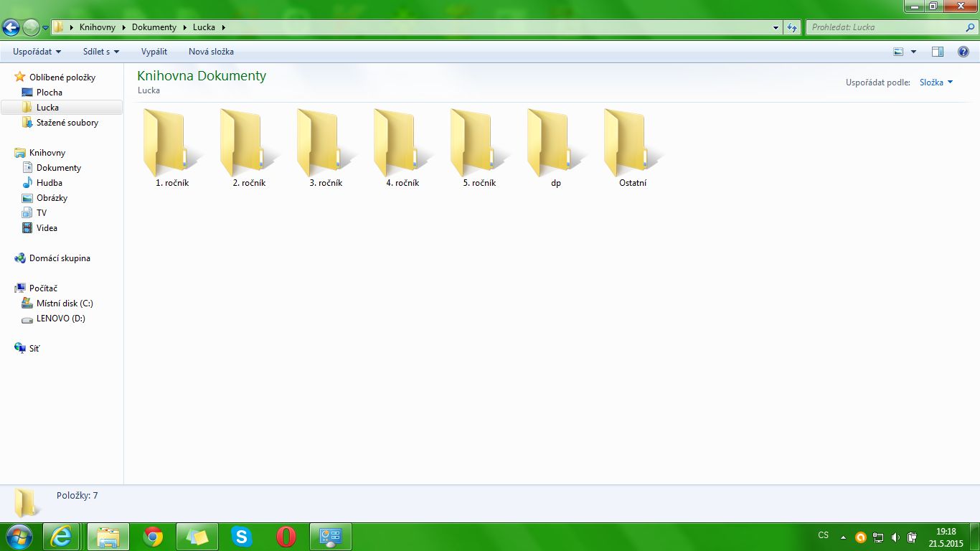Open the recent pages dropdown arrow
Viewport: 980px width, 551px height.
tap(46, 28)
